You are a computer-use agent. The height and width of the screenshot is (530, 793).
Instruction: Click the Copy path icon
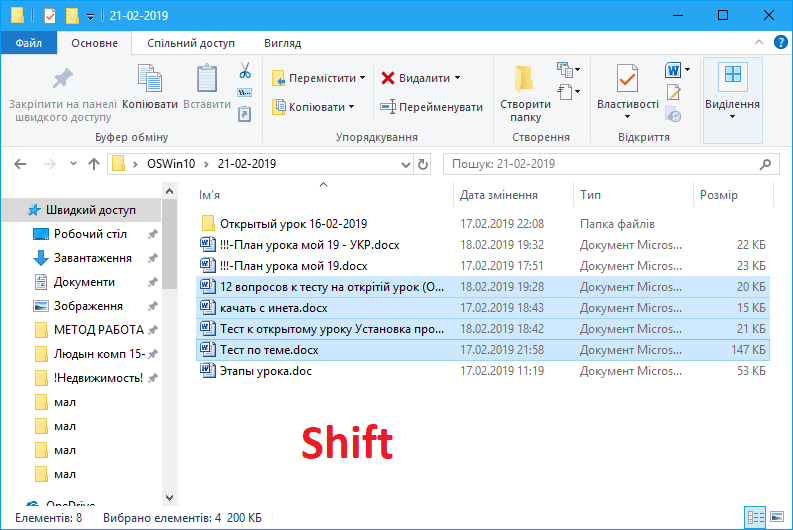click(245, 93)
